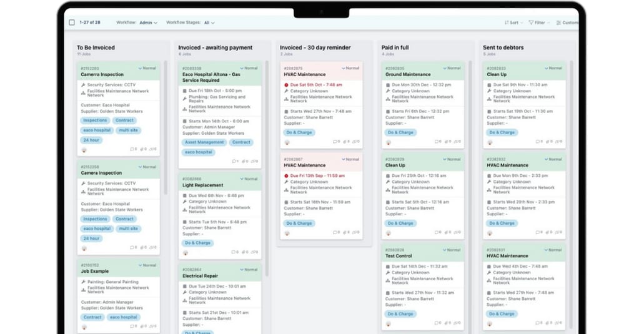Select Do & Charge tag on Light Replacement card
This screenshot has width=644, height=334.
197,243
